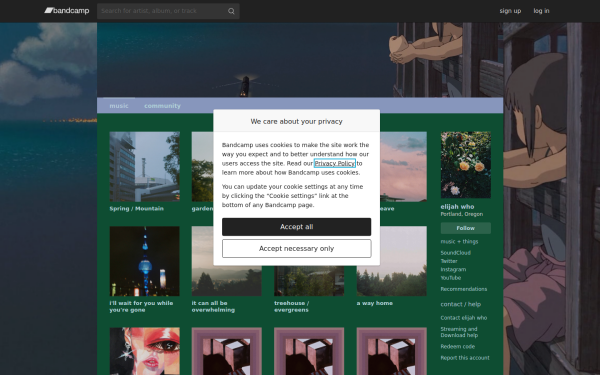Click the header banner image with lighthouse

tap(300, 60)
